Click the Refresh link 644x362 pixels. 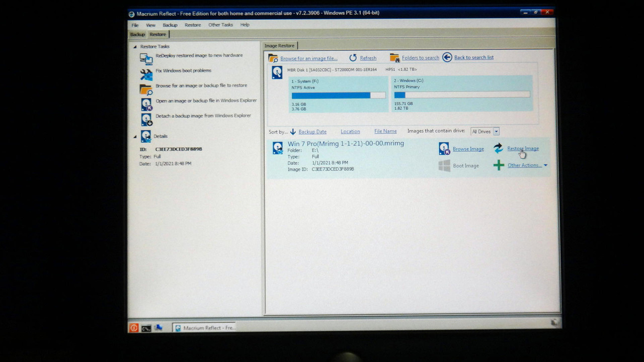(368, 58)
